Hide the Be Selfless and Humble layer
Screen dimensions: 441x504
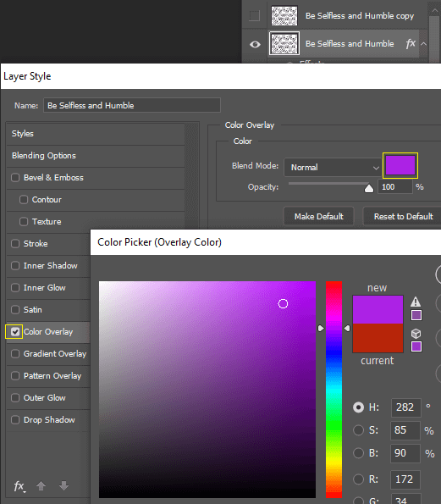tap(255, 44)
